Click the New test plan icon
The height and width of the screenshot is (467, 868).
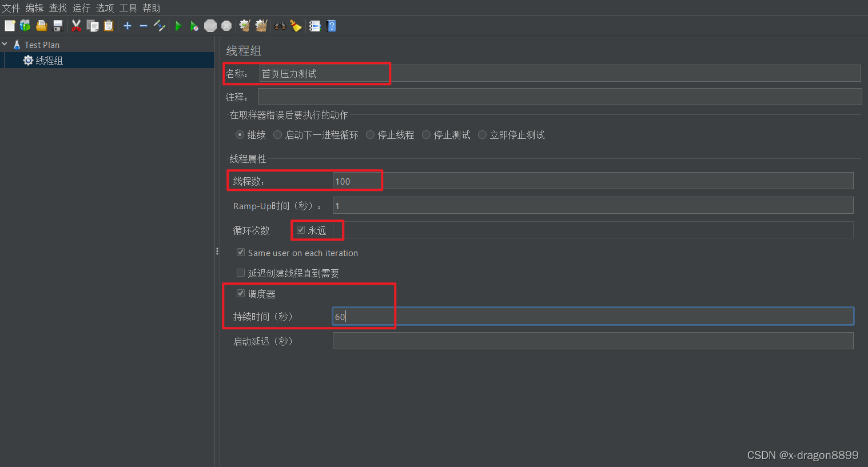(10, 26)
